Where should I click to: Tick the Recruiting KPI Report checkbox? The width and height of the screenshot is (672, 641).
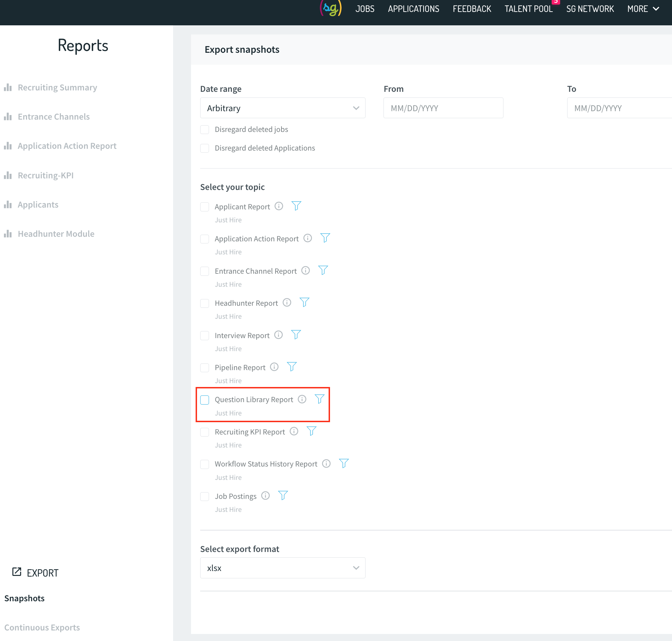204,432
